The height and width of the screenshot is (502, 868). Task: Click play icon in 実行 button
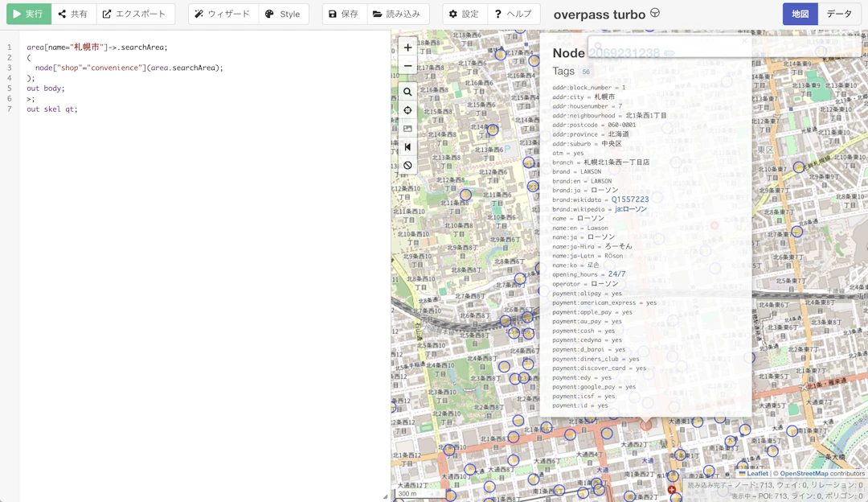pos(17,14)
